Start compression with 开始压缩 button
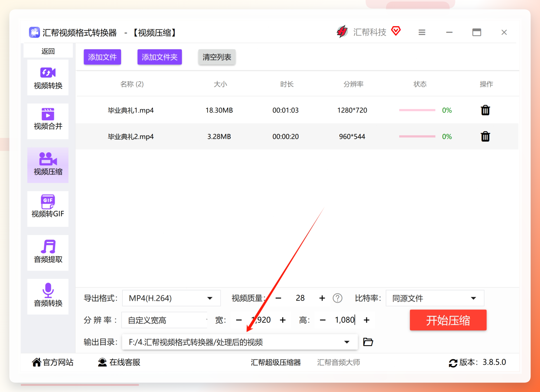This screenshot has width=540, height=392. [x=448, y=320]
